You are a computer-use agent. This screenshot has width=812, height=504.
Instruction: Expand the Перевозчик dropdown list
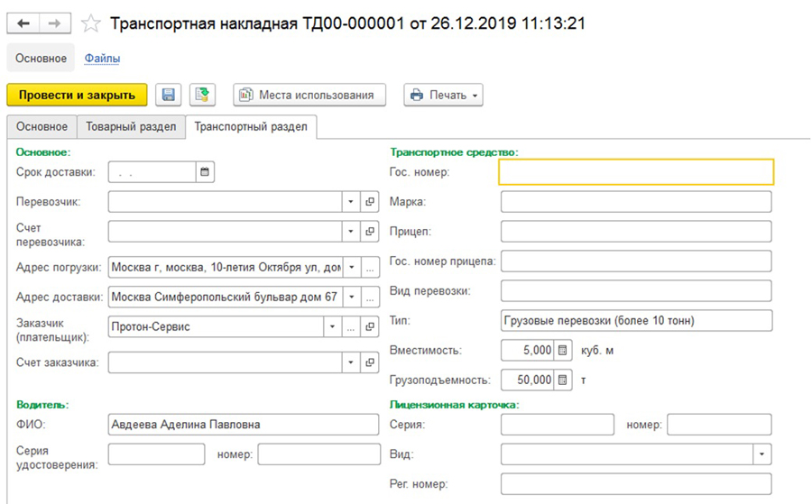[x=351, y=202]
